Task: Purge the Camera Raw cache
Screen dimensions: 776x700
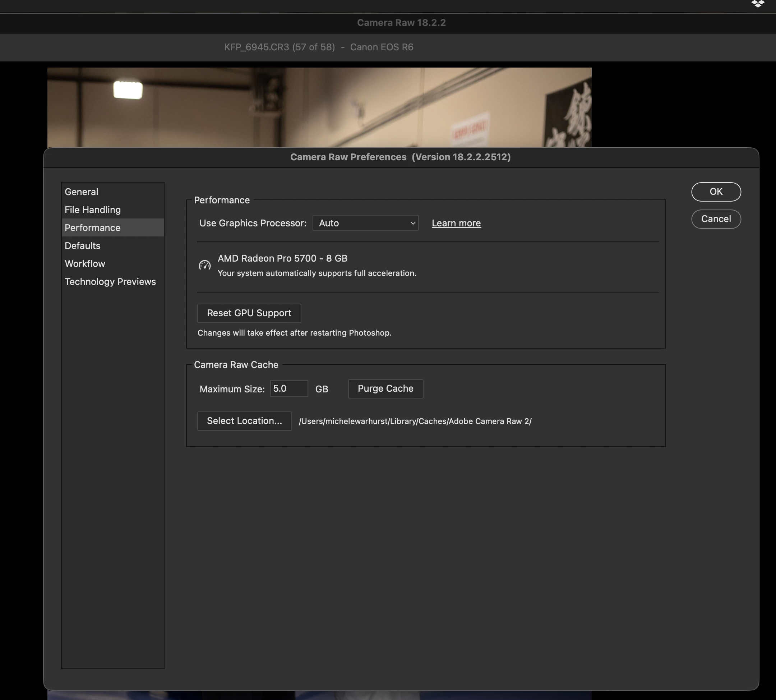Action: [x=385, y=388]
